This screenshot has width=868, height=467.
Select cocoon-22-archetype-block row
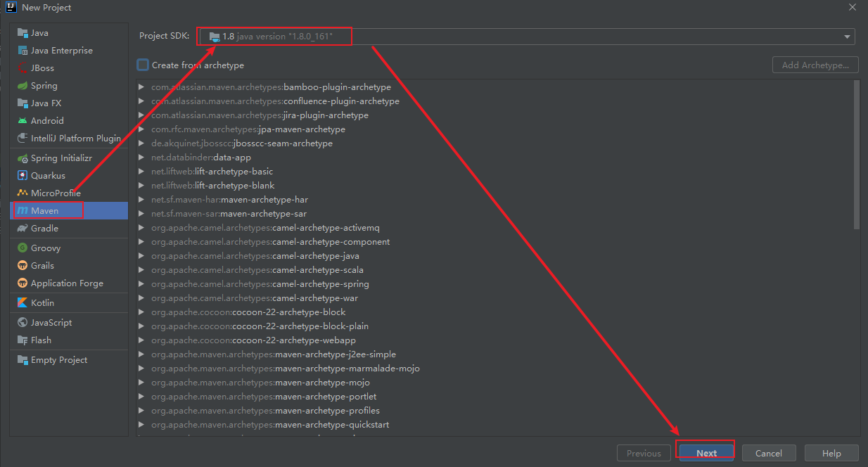[495, 312]
